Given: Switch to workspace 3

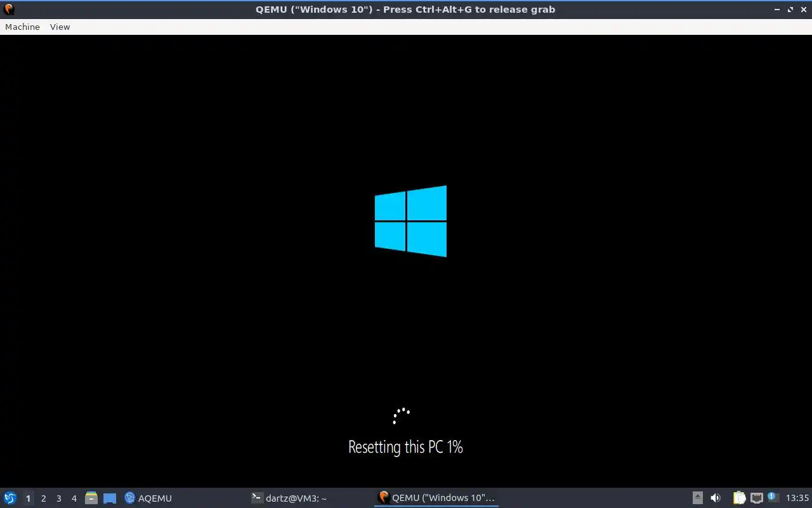Looking at the screenshot, I should click(58, 498).
